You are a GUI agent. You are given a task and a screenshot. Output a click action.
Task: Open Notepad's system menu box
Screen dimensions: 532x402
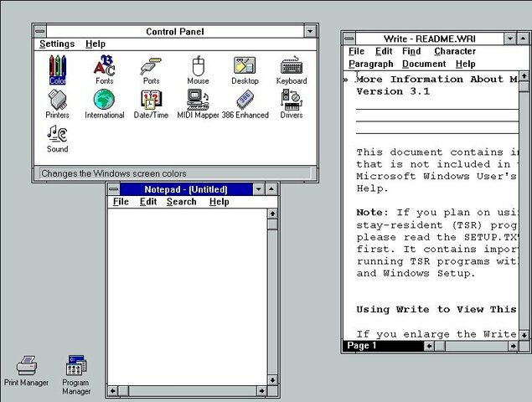tap(114, 189)
